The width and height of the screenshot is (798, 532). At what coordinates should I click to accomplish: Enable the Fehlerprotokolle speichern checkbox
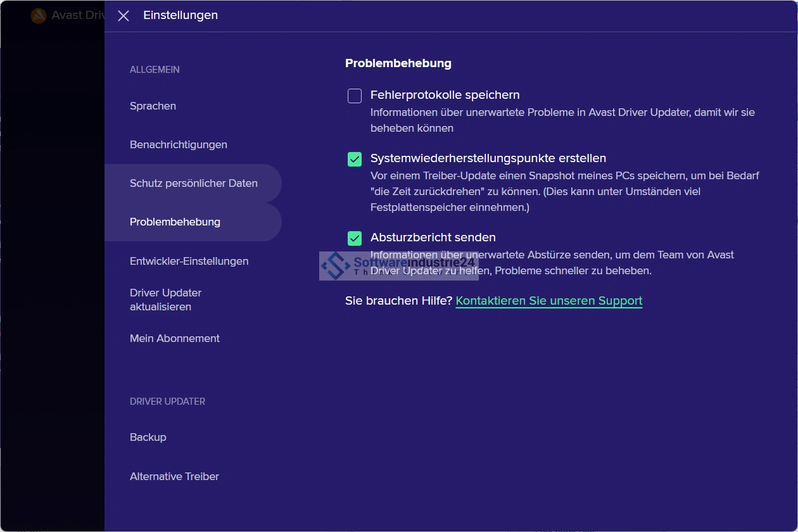point(355,96)
